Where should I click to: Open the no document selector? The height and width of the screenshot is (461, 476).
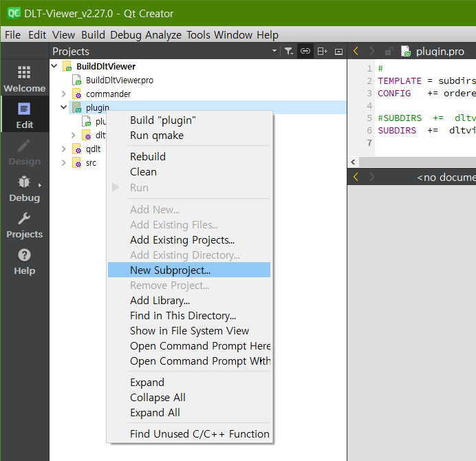coord(446,177)
